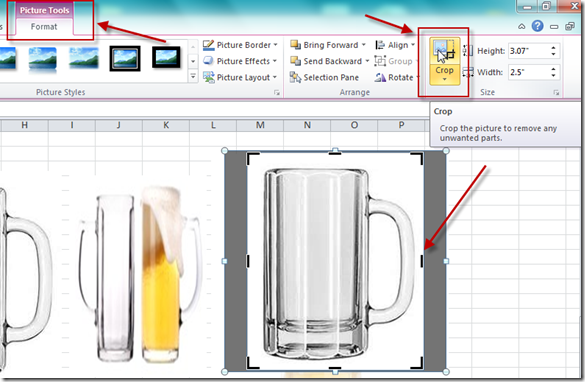Open the Align menu
This screenshot has height=382, width=585.
[x=395, y=45]
